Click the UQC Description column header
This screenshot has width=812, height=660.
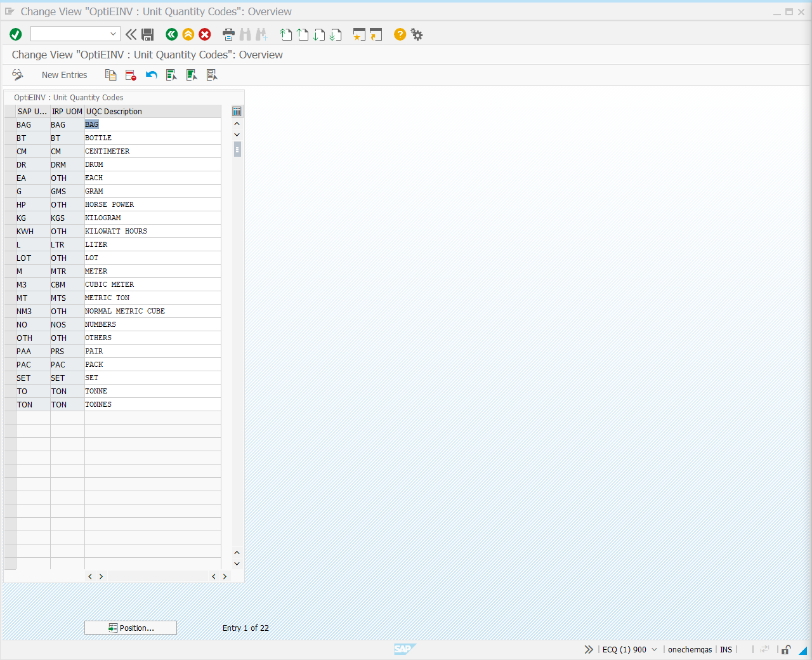[x=152, y=111]
